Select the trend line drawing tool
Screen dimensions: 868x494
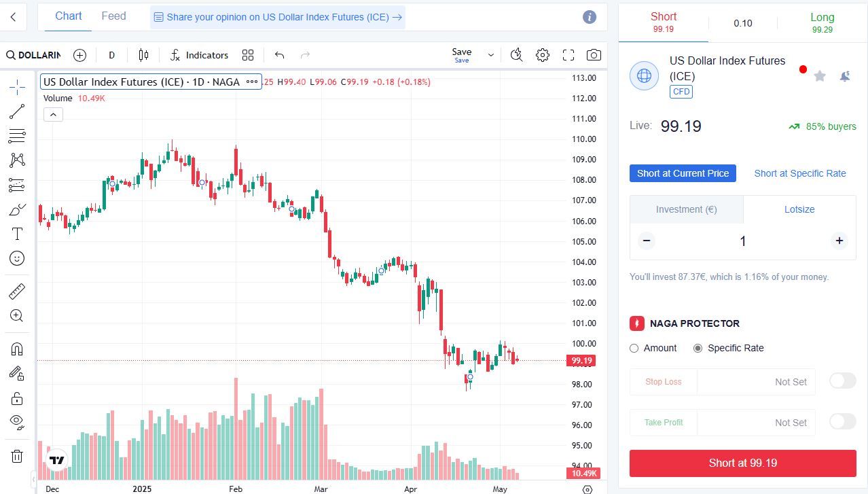click(16, 111)
